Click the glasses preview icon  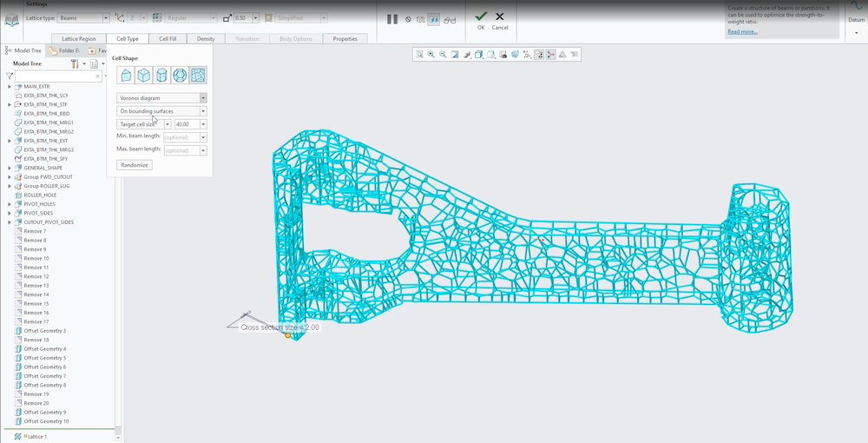449,18
